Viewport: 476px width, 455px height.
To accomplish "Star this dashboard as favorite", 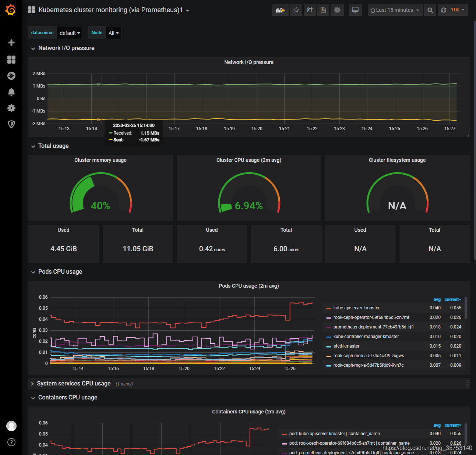I will tap(296, 10).
